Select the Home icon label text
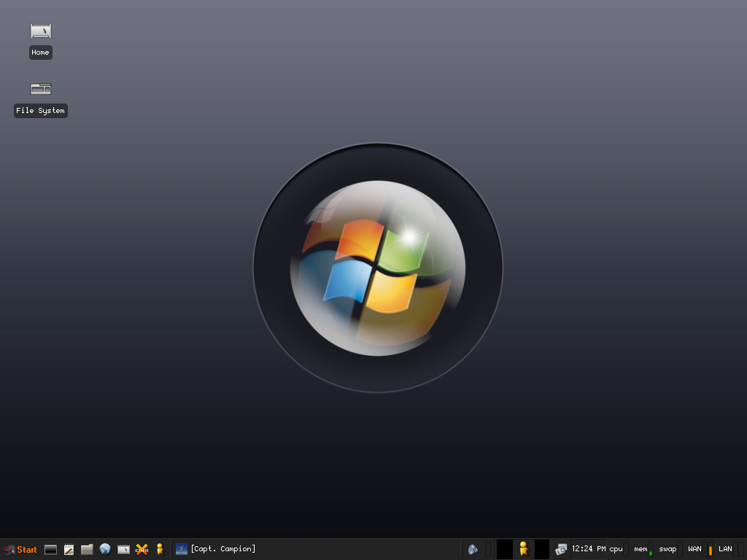Image resolution: width=747 pixels, height=560 pixels. [41, 52]
